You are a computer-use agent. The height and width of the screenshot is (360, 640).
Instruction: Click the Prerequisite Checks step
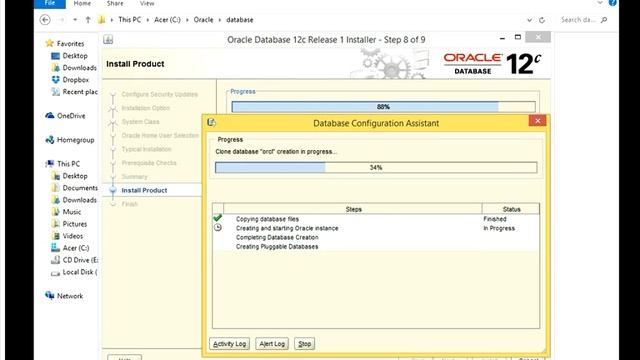149,163
